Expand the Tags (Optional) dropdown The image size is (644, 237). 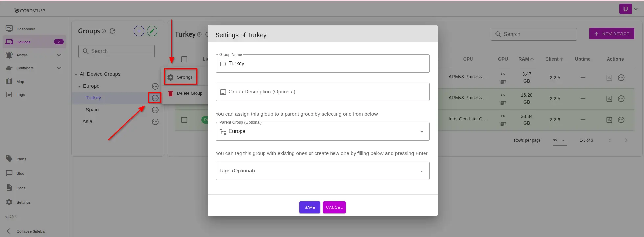[x=421, y=171]
